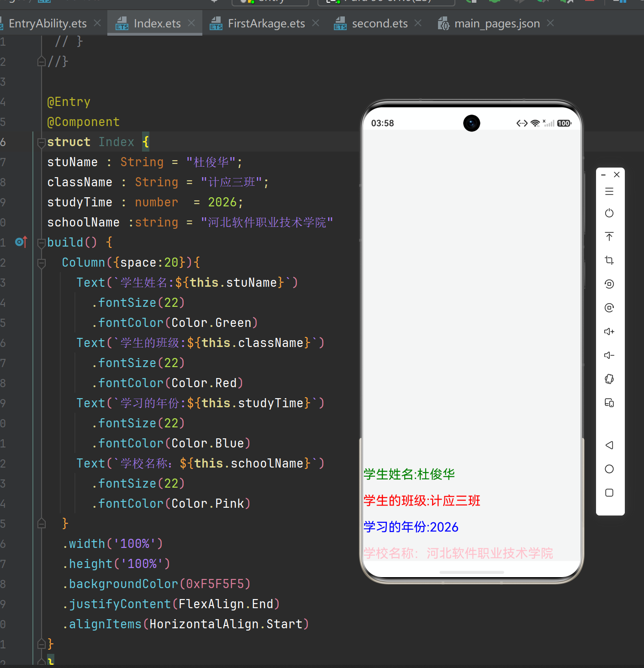
Task: Click alignItems(HorizontalAlign.Start) line
Action: click(x=185, y=624)
